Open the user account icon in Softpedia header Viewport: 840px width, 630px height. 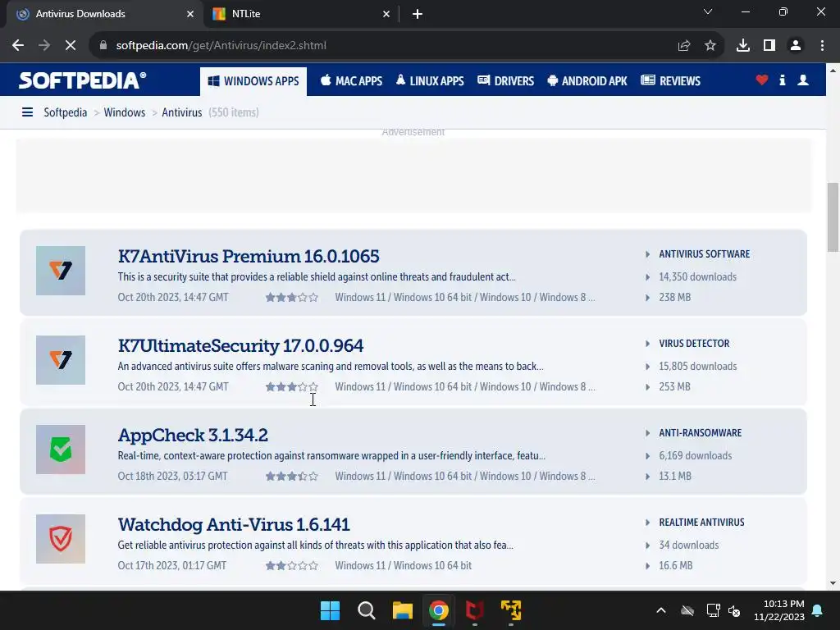pos(803,80)
